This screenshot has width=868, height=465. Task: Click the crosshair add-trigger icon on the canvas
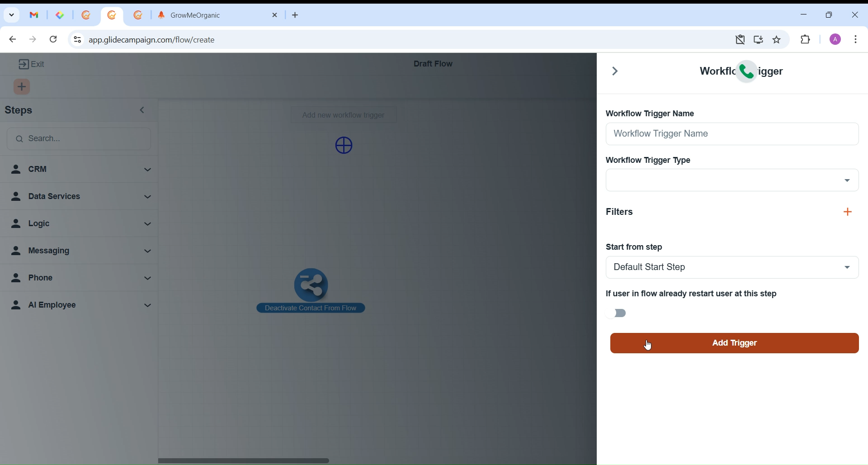point(345,146)
